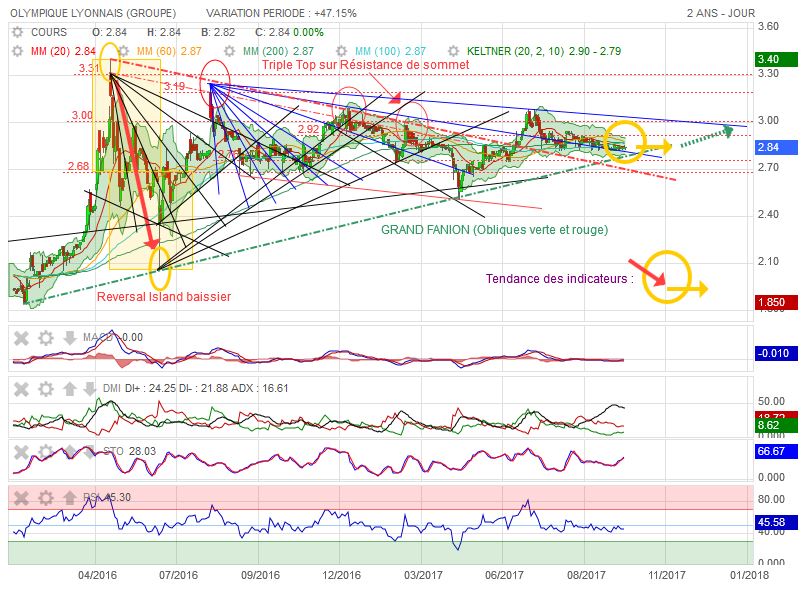Move the STO panel down
This screenshot has width=807, height=595.
[90, 452]
